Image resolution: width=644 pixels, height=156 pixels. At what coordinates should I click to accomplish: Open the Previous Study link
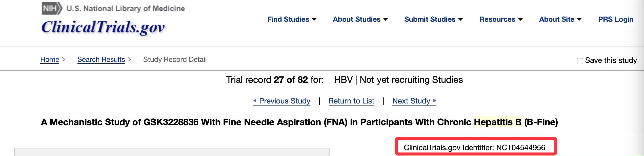click(x=285, y=101)
